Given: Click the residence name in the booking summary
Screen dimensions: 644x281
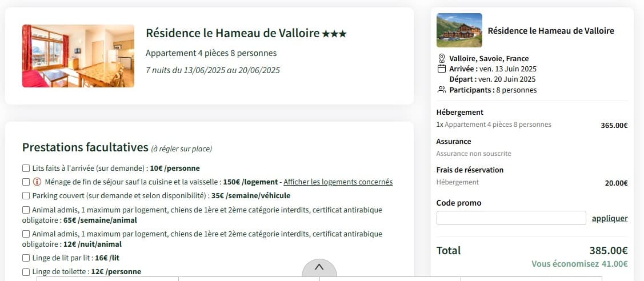Looking at the screenshot, I should (x=551, y=31).
